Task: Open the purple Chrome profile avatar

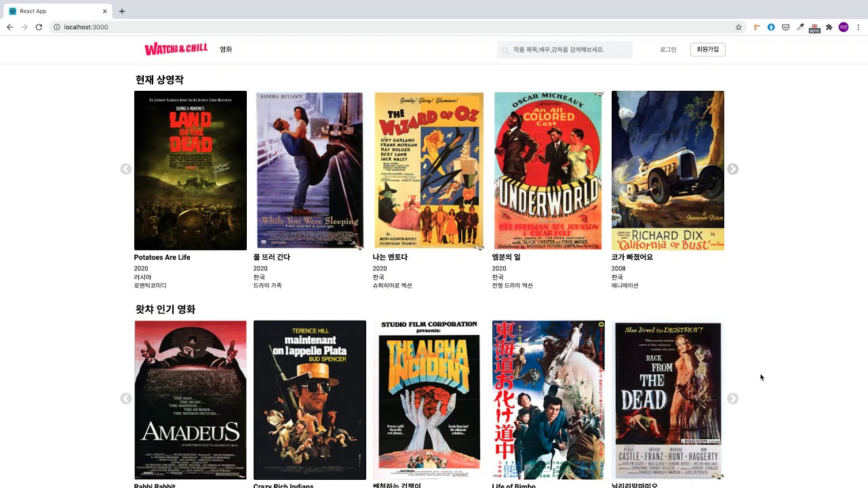Action: click(844, 27)
